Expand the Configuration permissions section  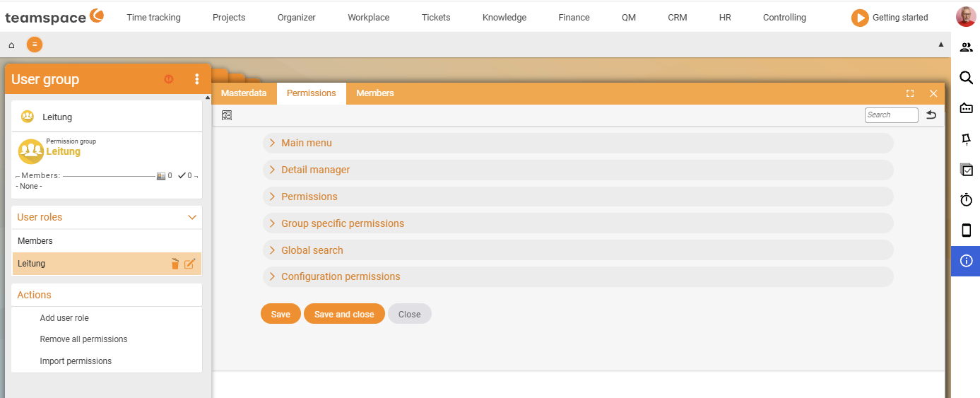pos(578,276)
